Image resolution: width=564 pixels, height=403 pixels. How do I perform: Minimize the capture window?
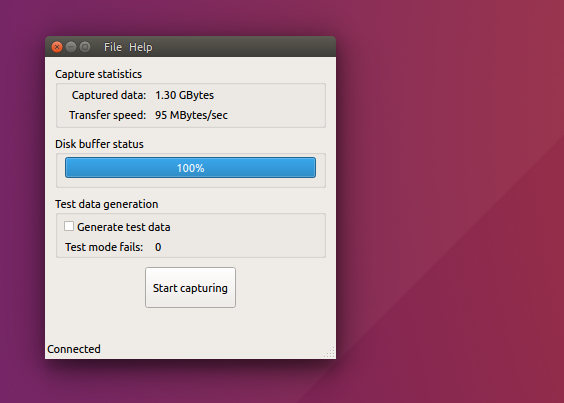pos(71,47)
